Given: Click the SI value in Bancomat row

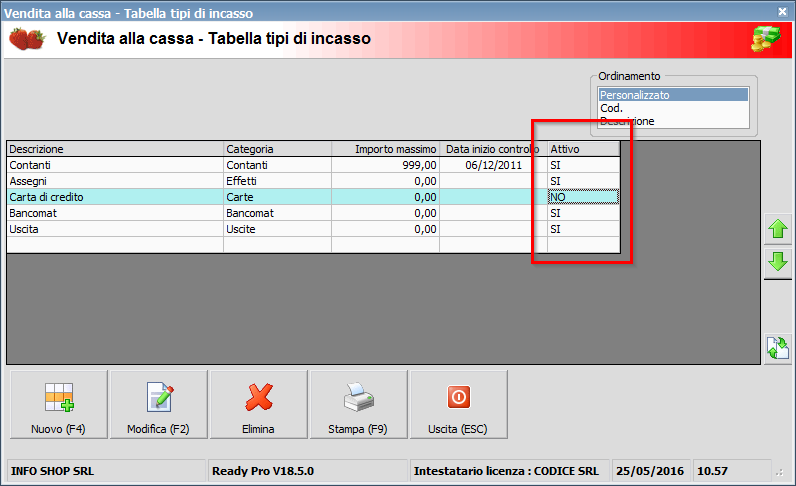Looking at the screenshot, I should (x=584, y=213).
